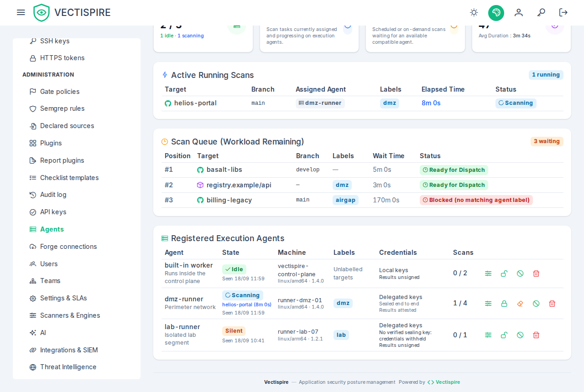
Task: Delete the built-in worker agent
Action: [x=536, y=273]
